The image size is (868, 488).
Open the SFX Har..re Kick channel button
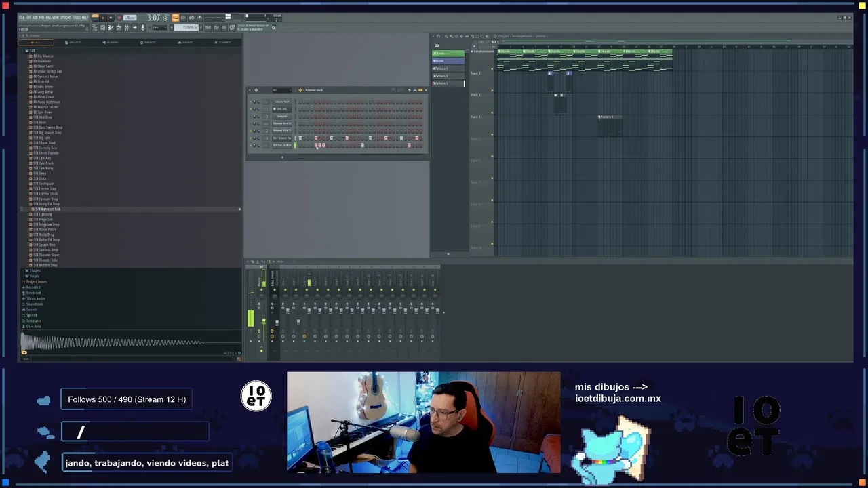pyautogui.click(x=282, y=145)
